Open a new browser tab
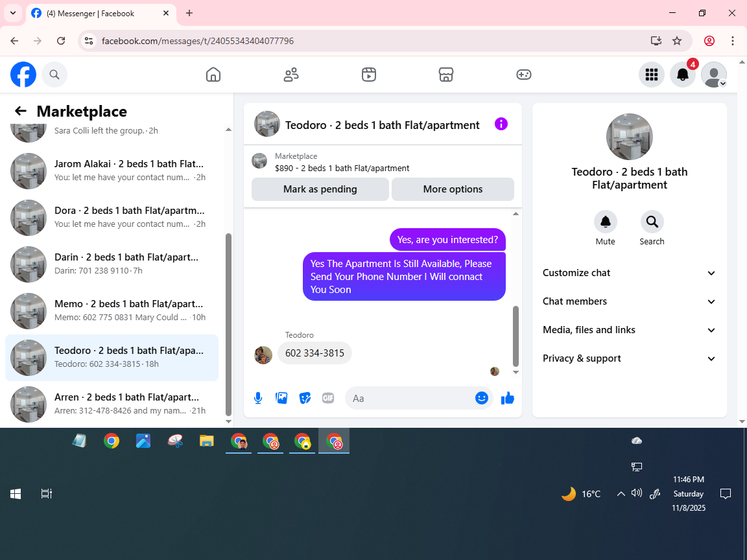 (189, 14)
